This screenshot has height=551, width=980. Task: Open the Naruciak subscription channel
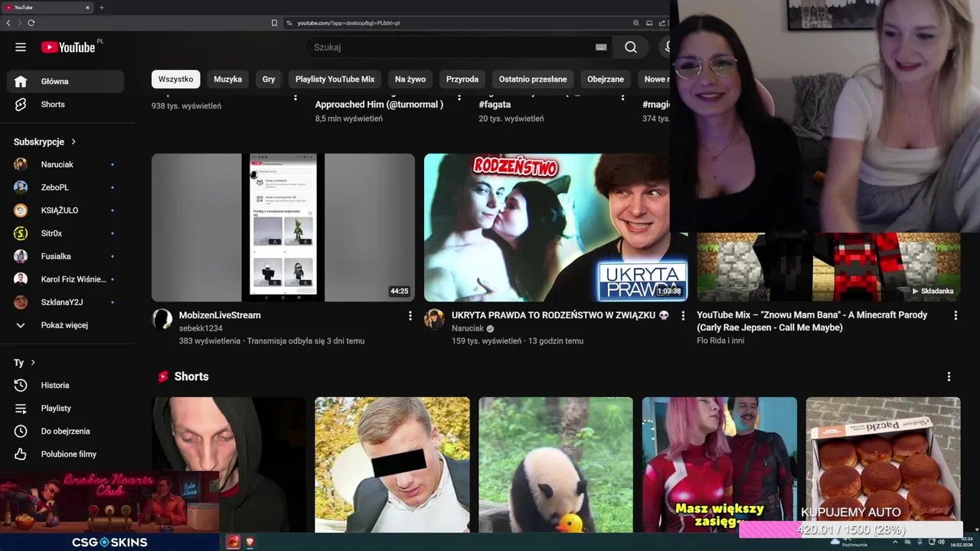coord(65,165)
